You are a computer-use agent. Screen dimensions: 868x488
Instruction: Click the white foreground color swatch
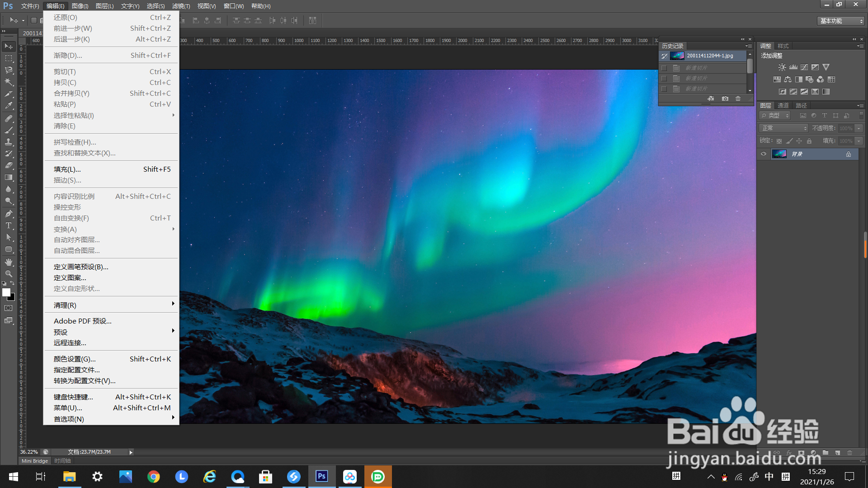tap(6, 292)
